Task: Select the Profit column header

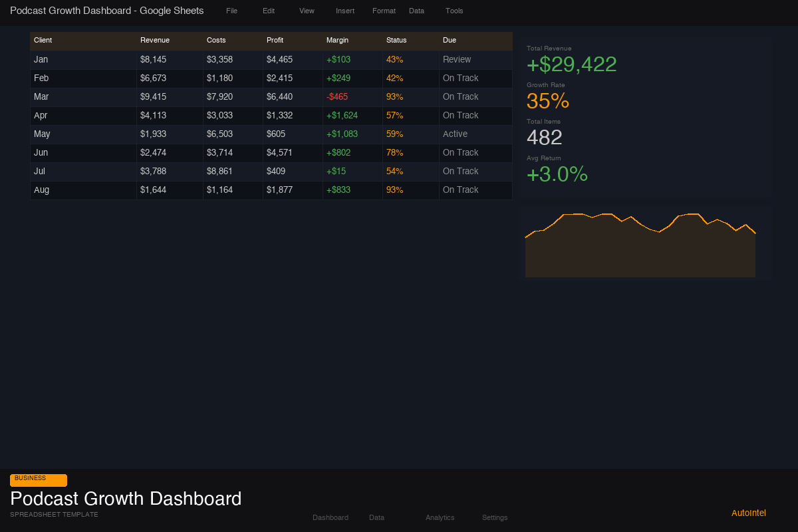Action: 293,41
